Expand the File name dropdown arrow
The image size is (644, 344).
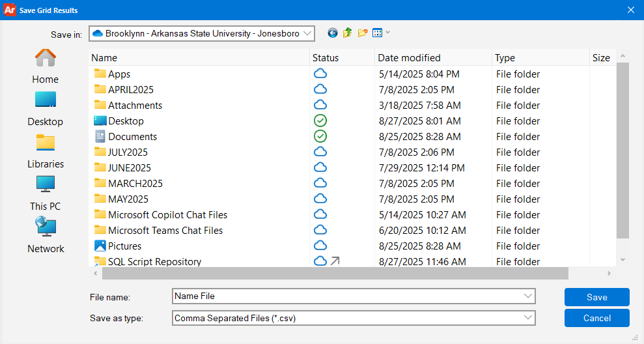(528, 296)
